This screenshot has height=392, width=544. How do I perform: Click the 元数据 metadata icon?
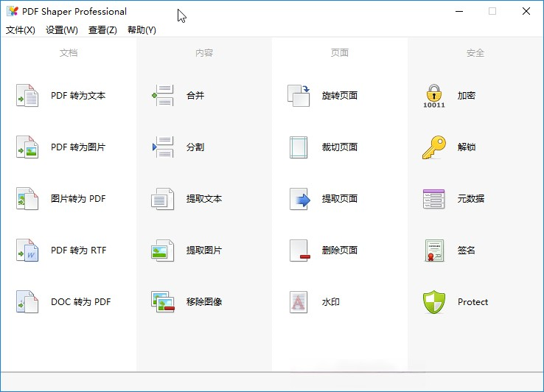point(434,199)
